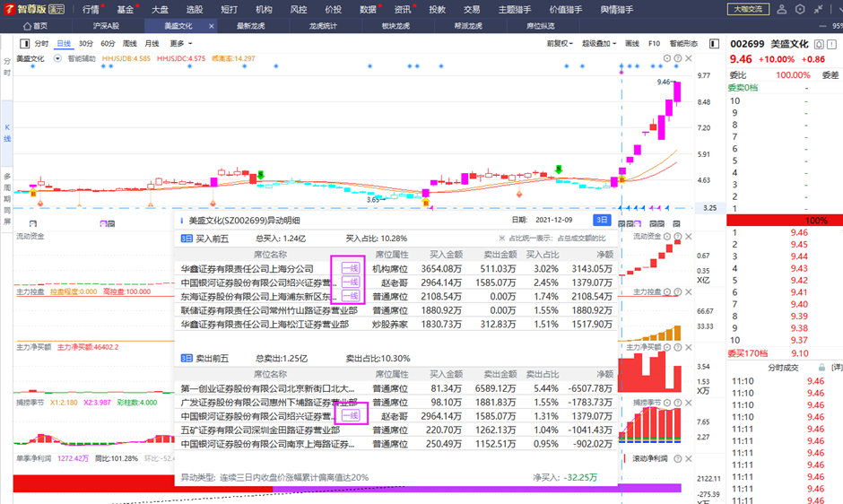
Task: Open the 舆情猎手 menu
Action: (617, 9)
